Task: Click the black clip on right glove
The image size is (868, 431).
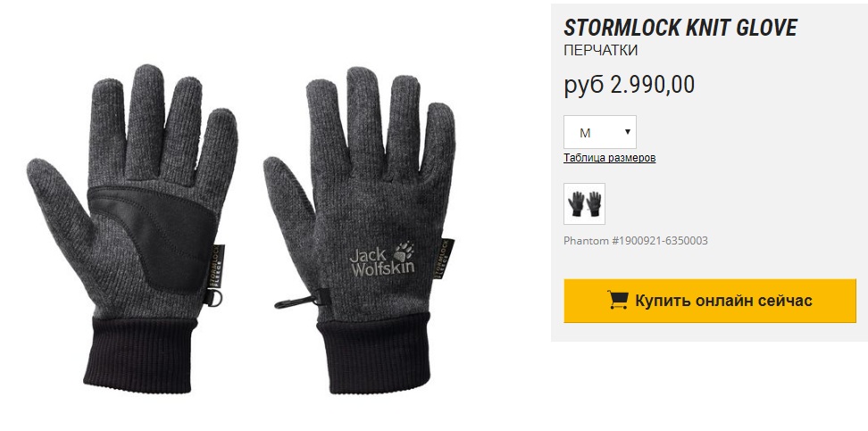Action: point(296,302)
